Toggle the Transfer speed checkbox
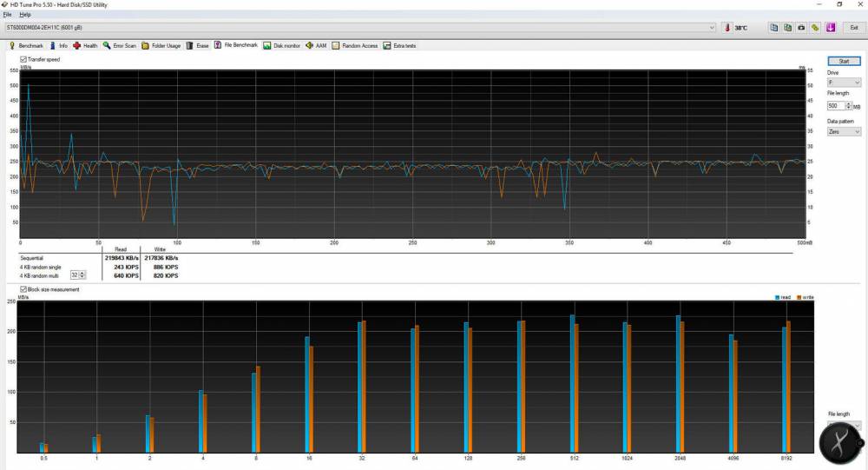The height and width of the screenshot is (470, 868). 23,59
